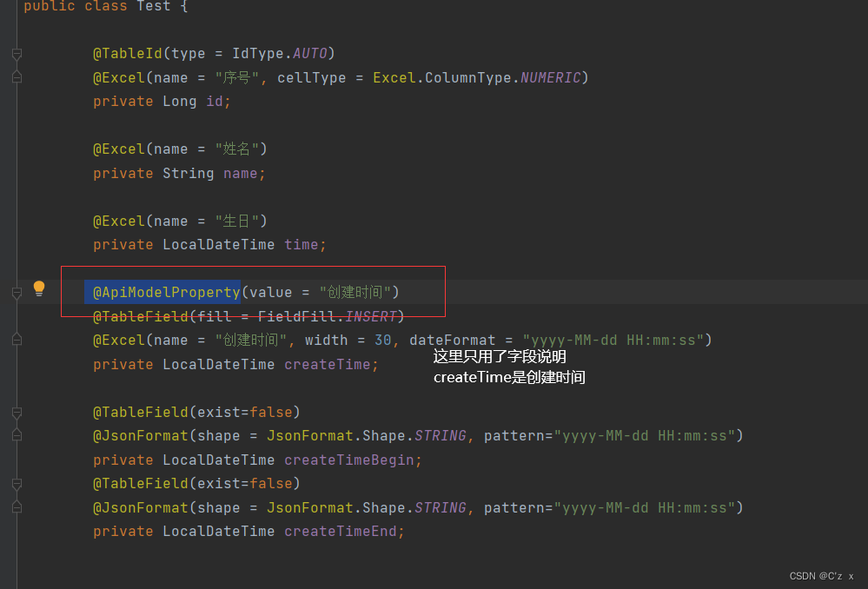Click "创建时间" string in @ApiModelProperty
This screenshot has width=868, height=589.
[354, 292]
